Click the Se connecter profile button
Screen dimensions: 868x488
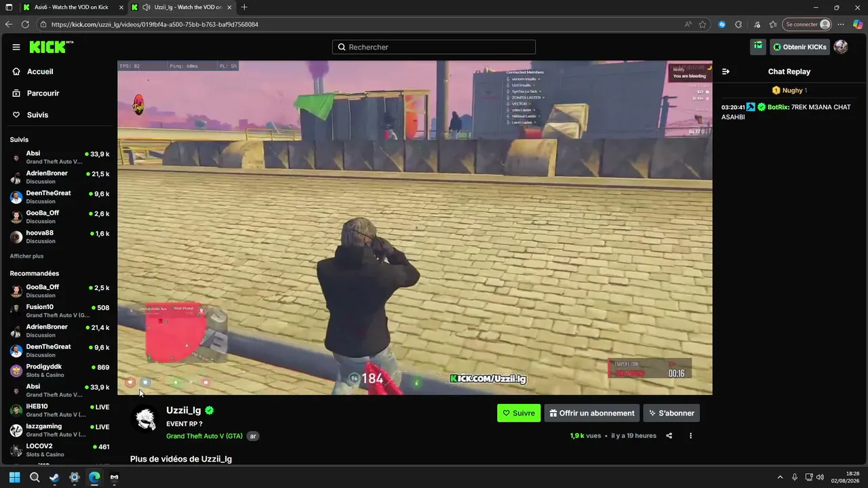point(807,24)
